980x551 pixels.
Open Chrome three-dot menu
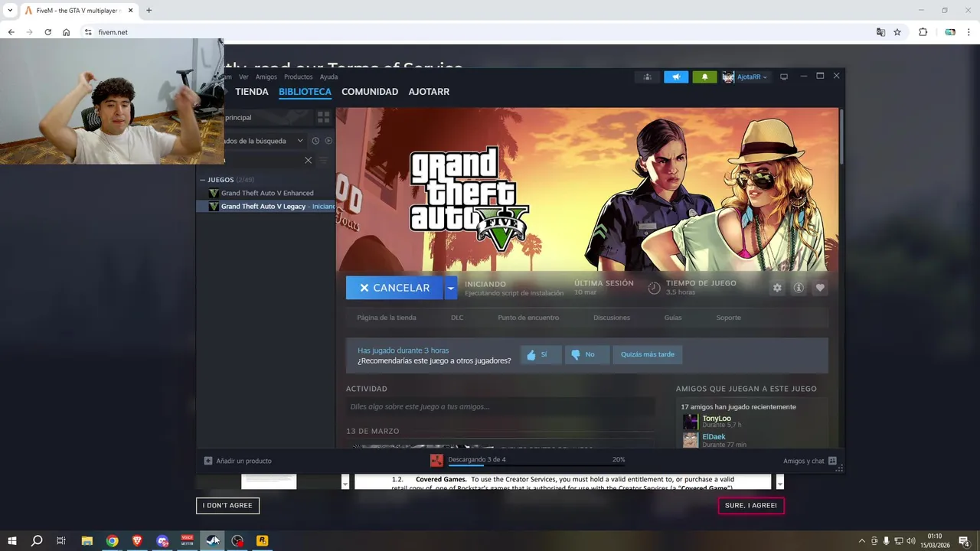(x=969, y=32)
